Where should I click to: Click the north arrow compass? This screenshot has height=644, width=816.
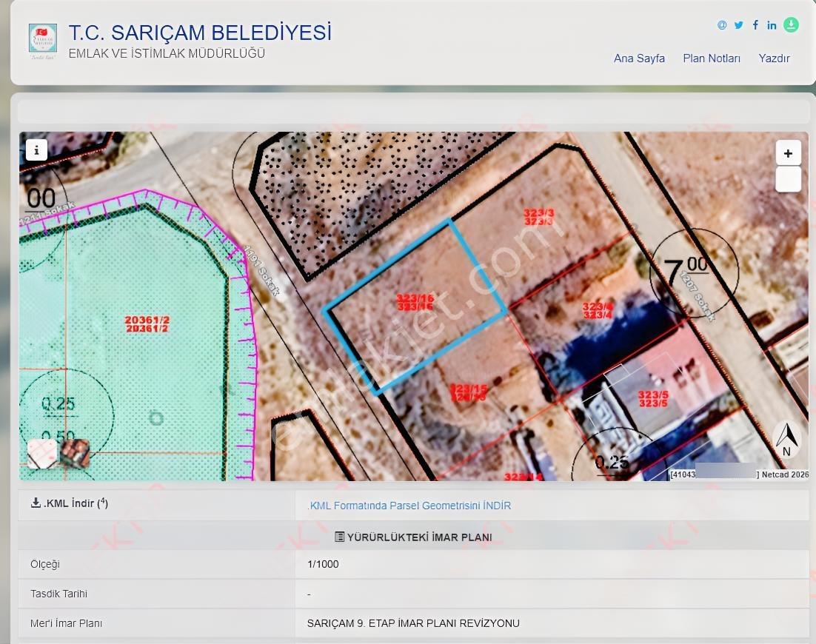pos(787,440)
